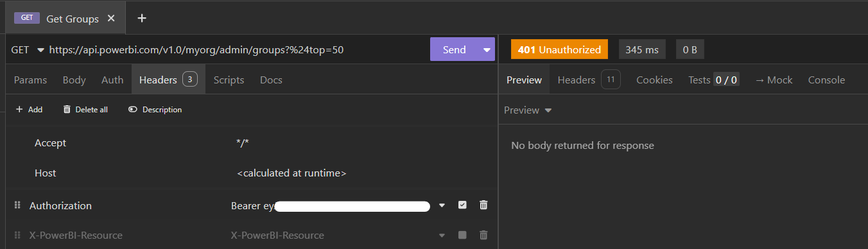Enable the X-PowerBI-Resource header checkbox
The image size is (868, 249).
pos(462,235)
